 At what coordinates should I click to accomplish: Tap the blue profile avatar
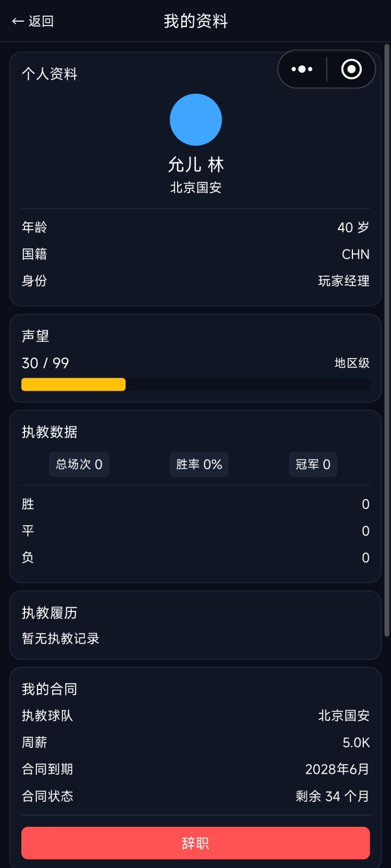[195, 119]
